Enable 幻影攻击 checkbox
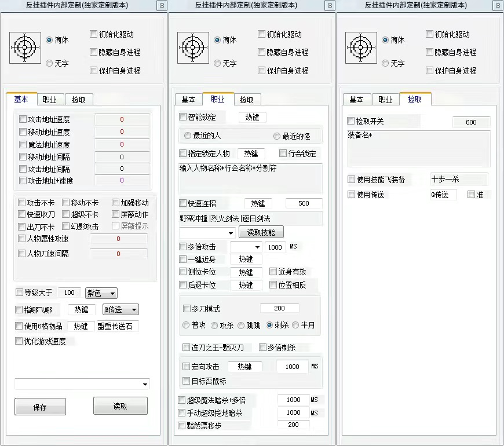504x446 pixels. point(66,226)
